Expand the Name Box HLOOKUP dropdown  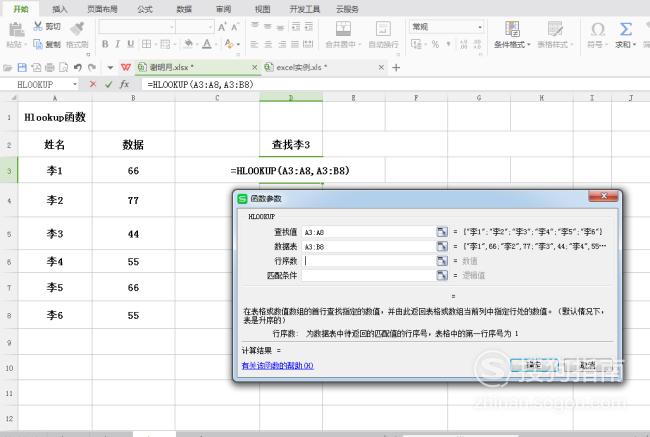[x=75, y=84]
